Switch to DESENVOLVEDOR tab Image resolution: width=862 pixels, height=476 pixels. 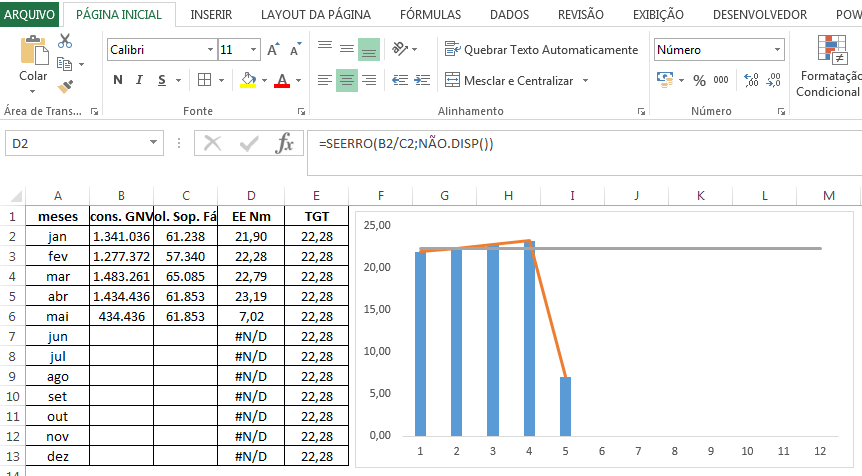(760, 15)
